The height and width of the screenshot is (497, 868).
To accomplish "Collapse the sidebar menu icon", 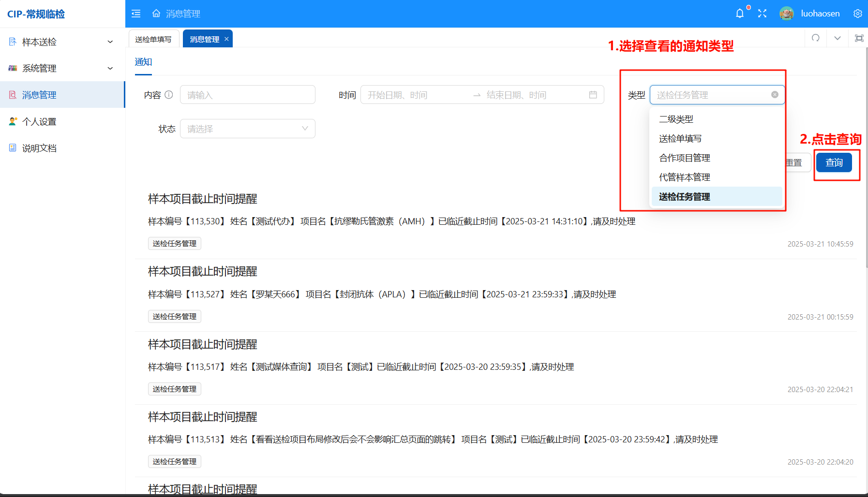I will tap(136, 14).
